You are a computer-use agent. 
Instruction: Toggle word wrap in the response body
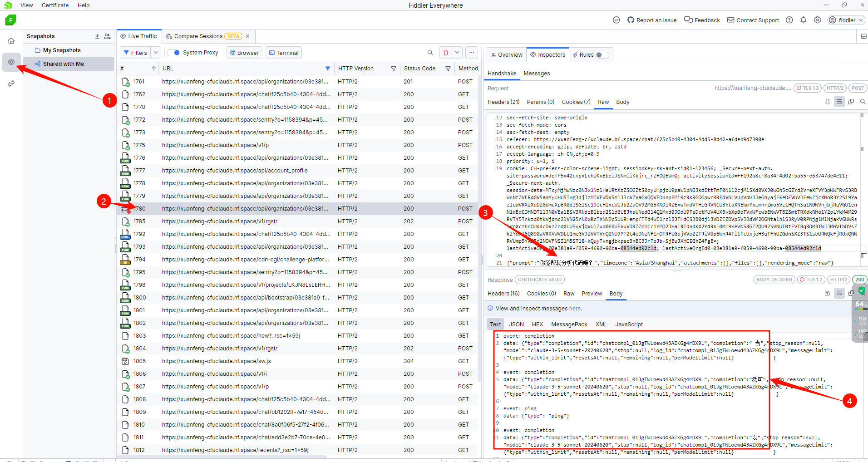[x=839, y=293]
